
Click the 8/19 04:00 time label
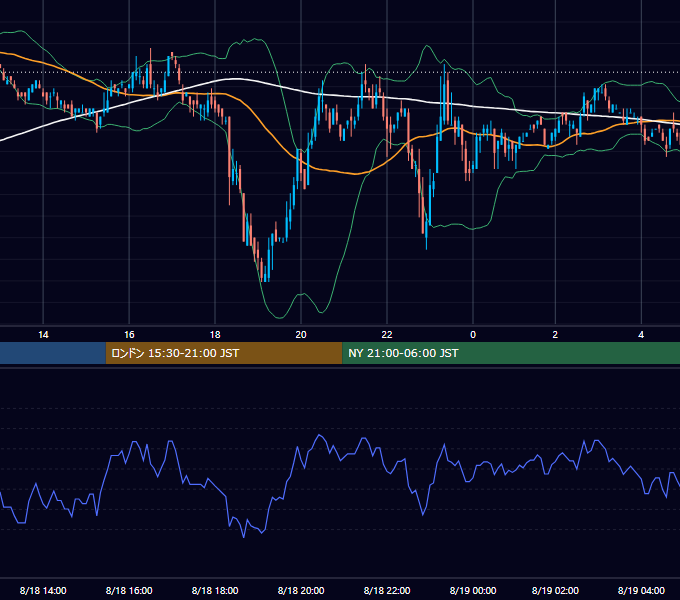click(641, 590)
